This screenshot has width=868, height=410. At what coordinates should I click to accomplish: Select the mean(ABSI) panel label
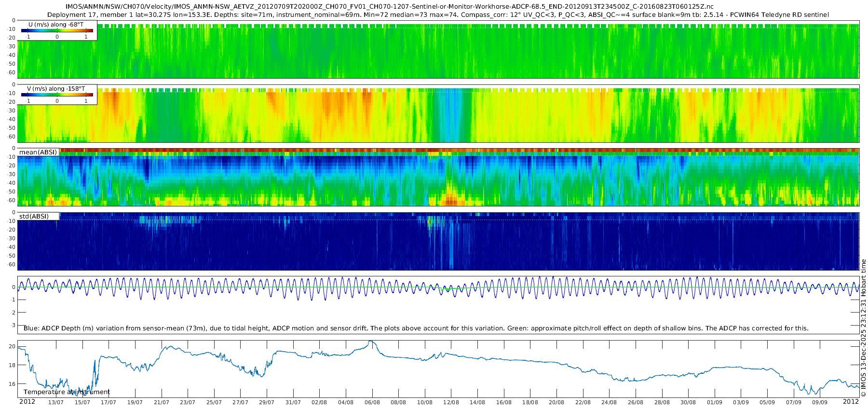click(38, 152)
